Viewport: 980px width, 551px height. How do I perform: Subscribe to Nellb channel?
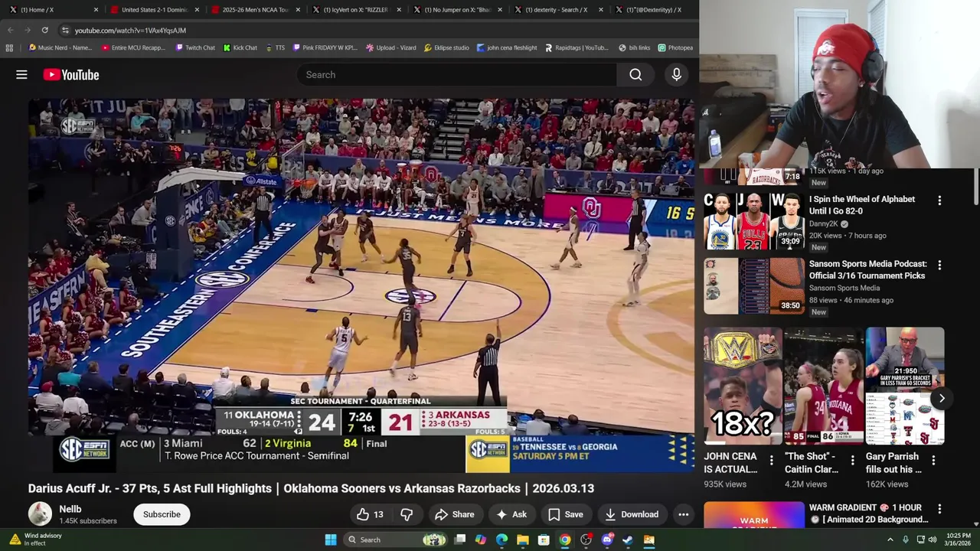click(162, 514)
